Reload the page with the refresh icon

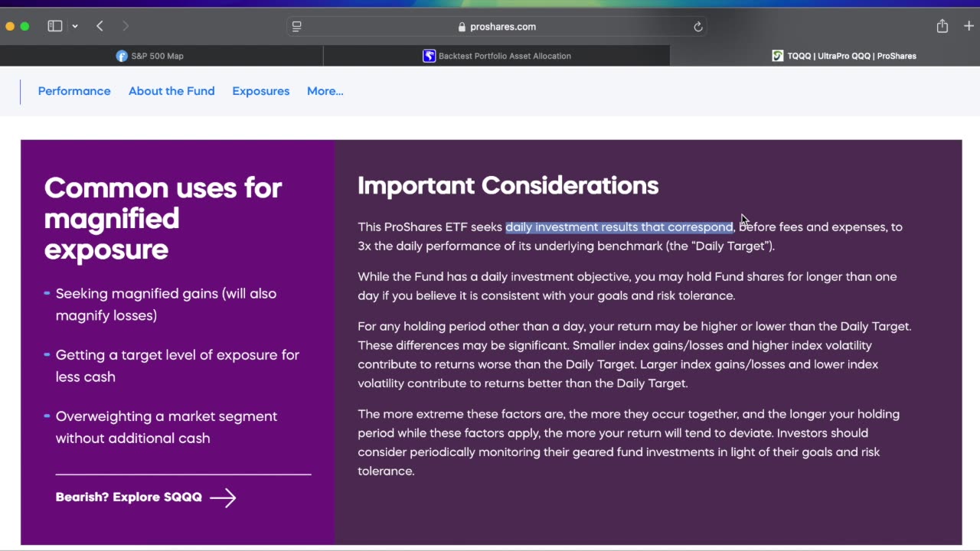coord(697,27)
